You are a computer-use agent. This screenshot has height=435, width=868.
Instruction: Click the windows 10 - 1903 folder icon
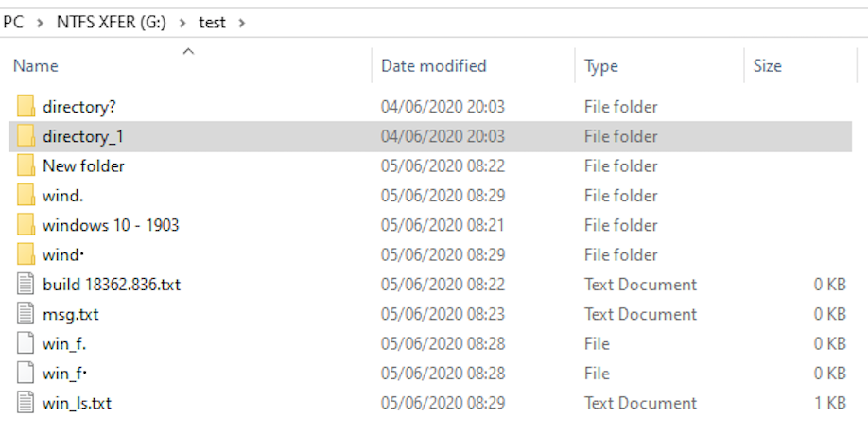[26, 225]
